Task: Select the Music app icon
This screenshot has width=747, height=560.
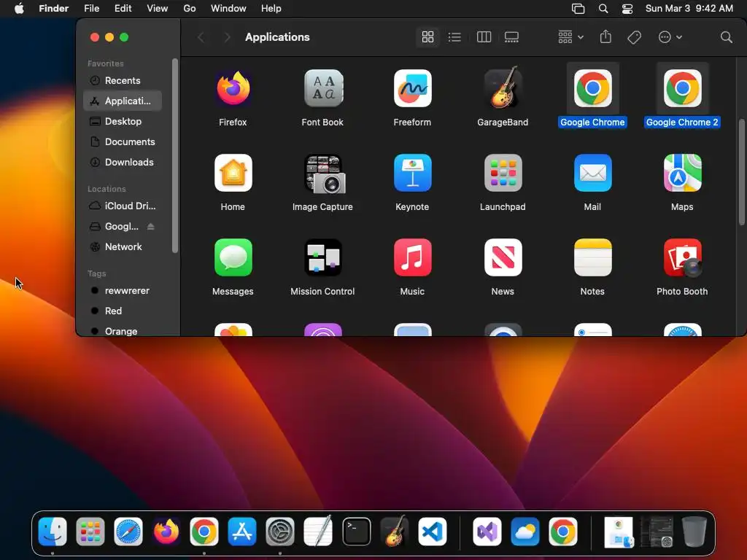Action: 413,257
